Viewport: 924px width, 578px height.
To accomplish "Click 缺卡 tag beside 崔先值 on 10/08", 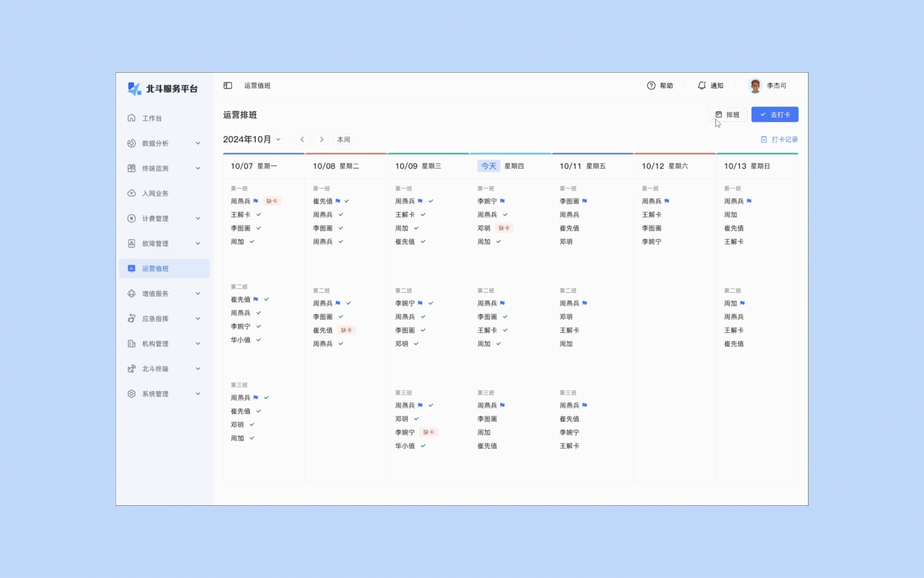I will click(x=346, y=330).
